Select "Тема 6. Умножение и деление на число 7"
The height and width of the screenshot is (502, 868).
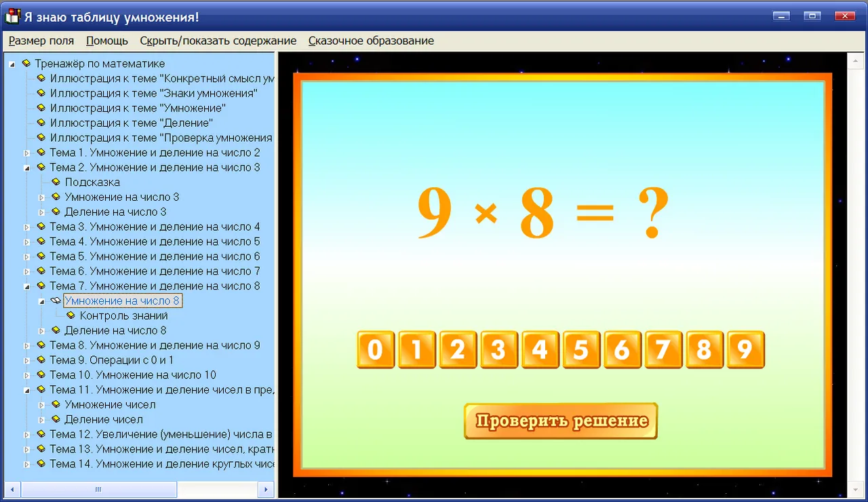pyautogui.click(x=155, y=271)
